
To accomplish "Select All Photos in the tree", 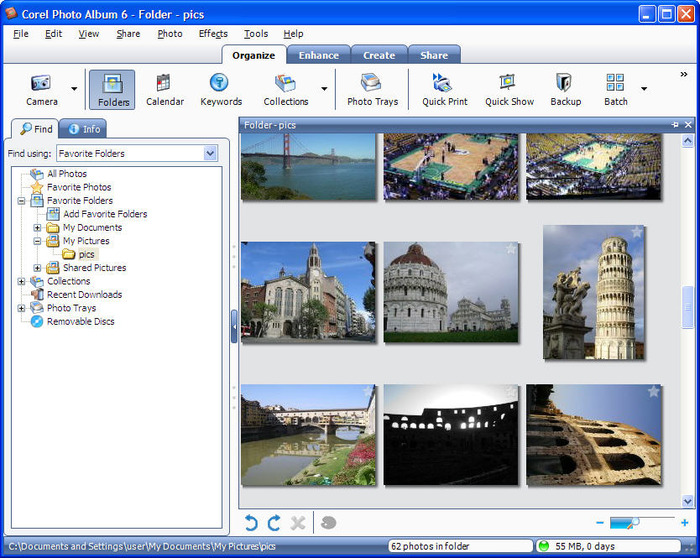I will click(x=67, y=174).
